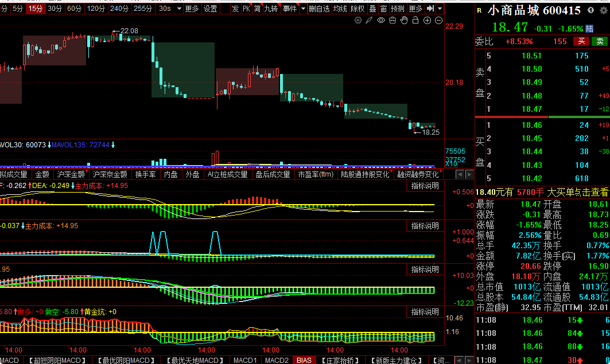This screenshot has width=610, height=364.
Task: Open chart settings hexagon gear icon
Action: coord(358,20)
